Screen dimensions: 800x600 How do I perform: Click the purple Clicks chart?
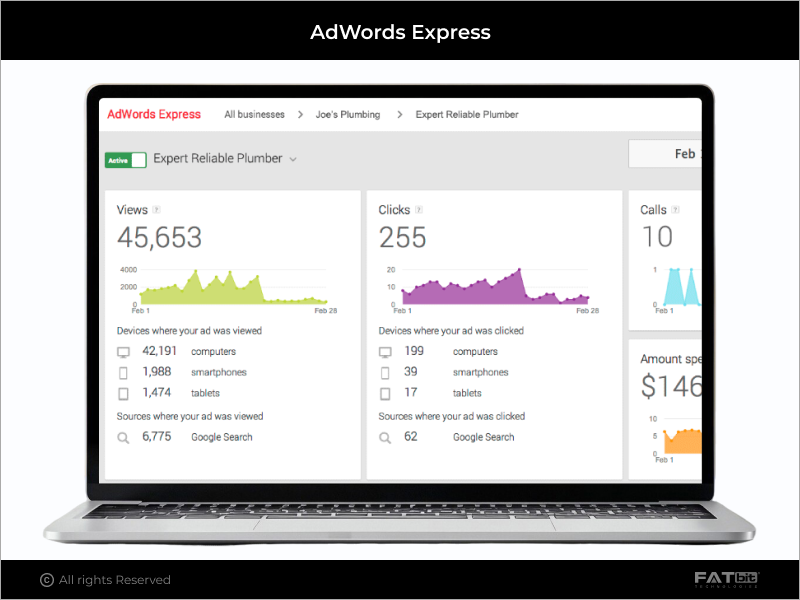tap(495, 286)
